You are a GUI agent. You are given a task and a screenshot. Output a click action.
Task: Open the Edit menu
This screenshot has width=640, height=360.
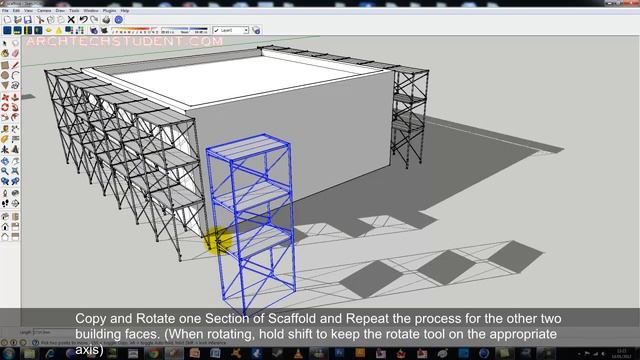click(16, 11)
